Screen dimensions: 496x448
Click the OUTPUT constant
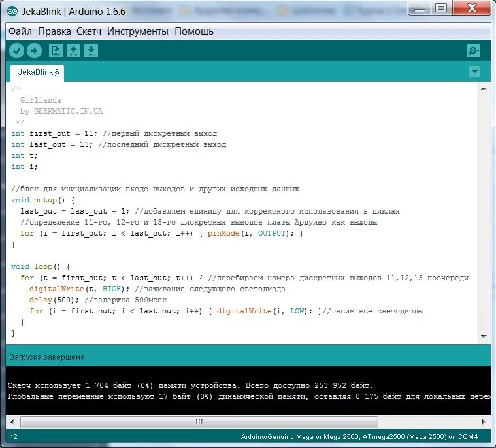(272, 233)
